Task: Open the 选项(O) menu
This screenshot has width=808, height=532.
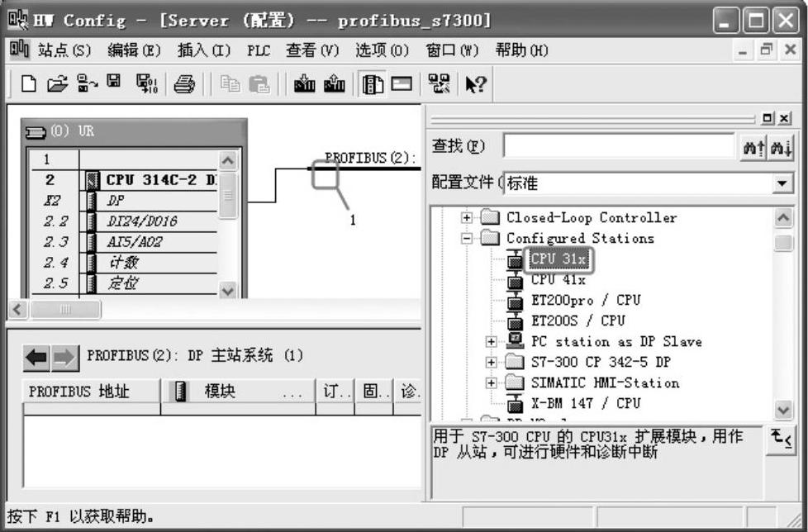Action: (x=382, y=50)
